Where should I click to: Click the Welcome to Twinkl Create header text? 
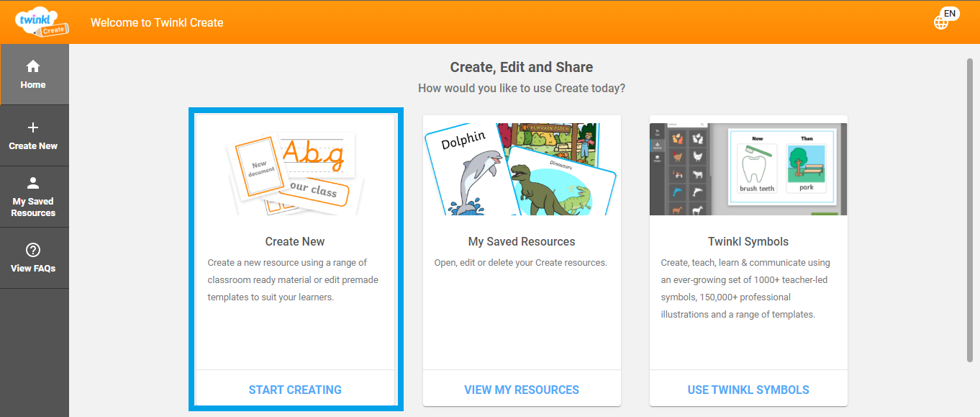click(x=157, y=22)
